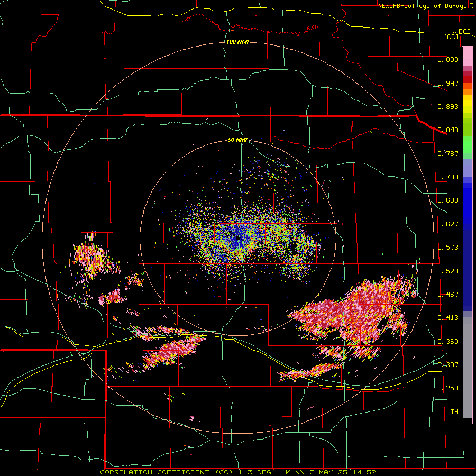The width and height of the screenshot is (476, 476).
Task: Click "CORRELATION COEFFICIENT (CC)" in the caption
Action: [x=167, y=472]
